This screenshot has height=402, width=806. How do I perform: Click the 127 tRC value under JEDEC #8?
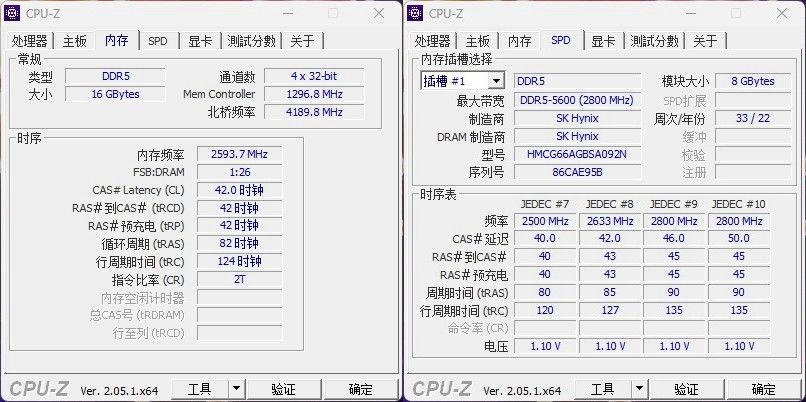click(x=610, y=310)
